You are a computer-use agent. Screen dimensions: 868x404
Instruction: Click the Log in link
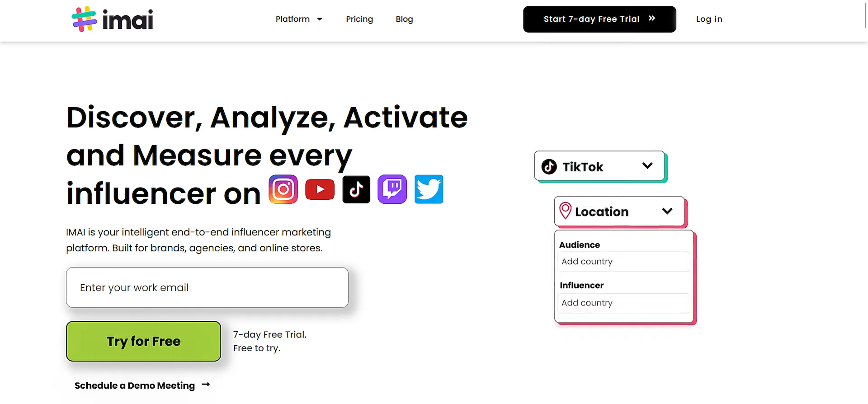709,19
